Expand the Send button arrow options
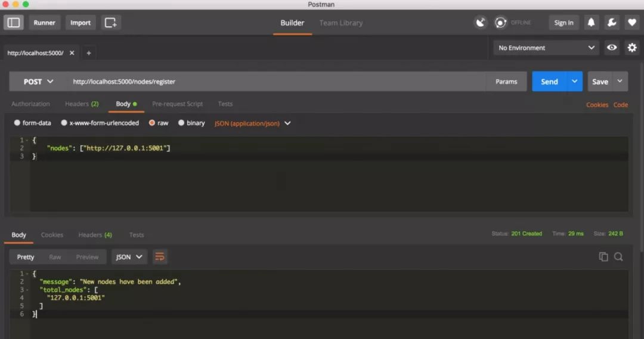Image resolution: width=644 pixels, height=339 pixels. (575, 81)
